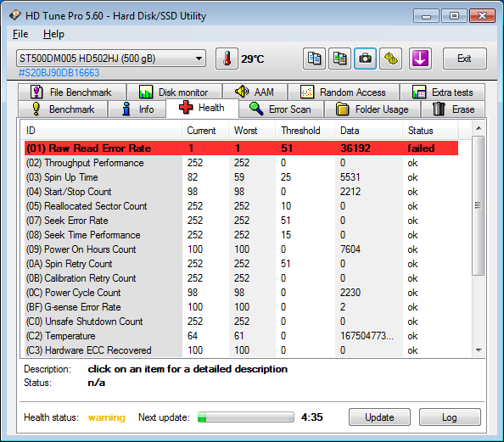The image size is (504, 442).
Task: Select the Reallocated Sector Count row
Action: coord(241,206)
